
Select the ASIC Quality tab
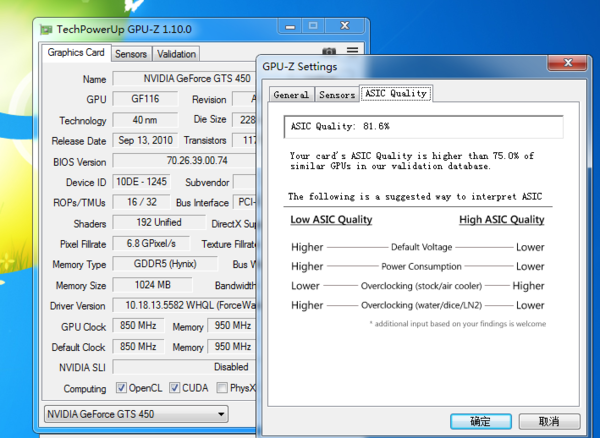click(396, 93)
